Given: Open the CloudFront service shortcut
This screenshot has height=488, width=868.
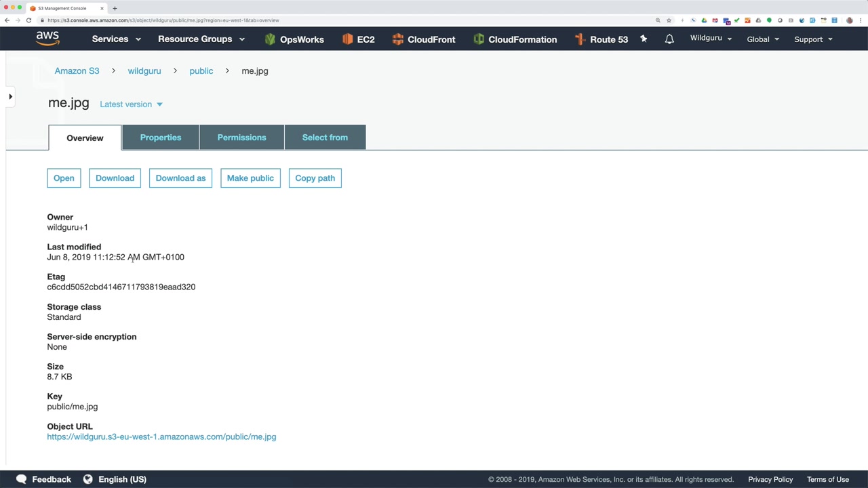Looking at the screenshot, I should (x=424, y=39).
